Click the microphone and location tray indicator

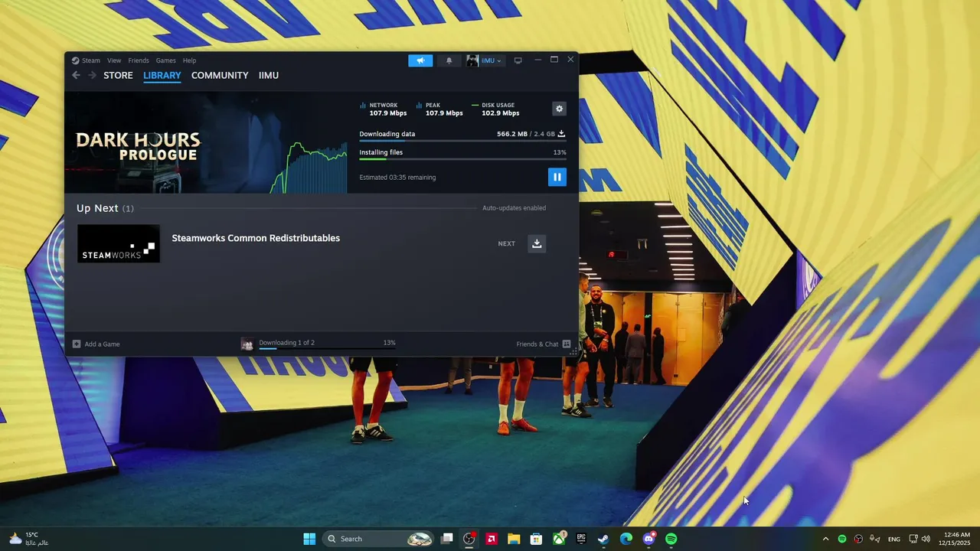(x=874, y=539)
